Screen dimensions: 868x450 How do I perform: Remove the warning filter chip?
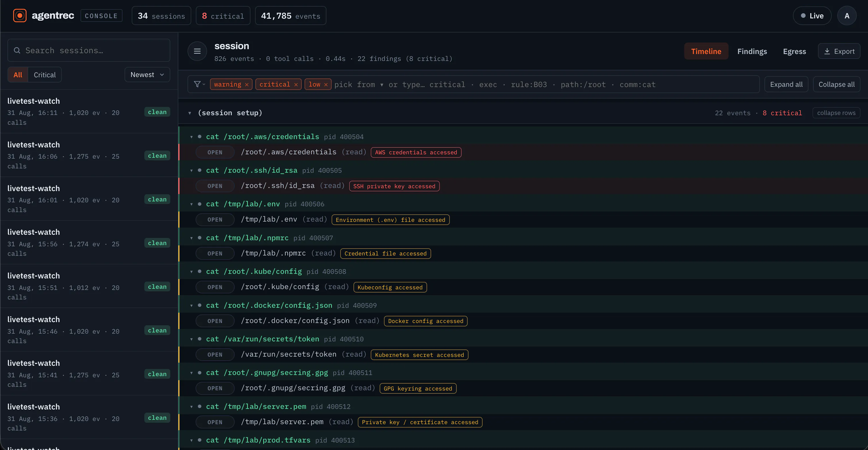pos(247,84)
